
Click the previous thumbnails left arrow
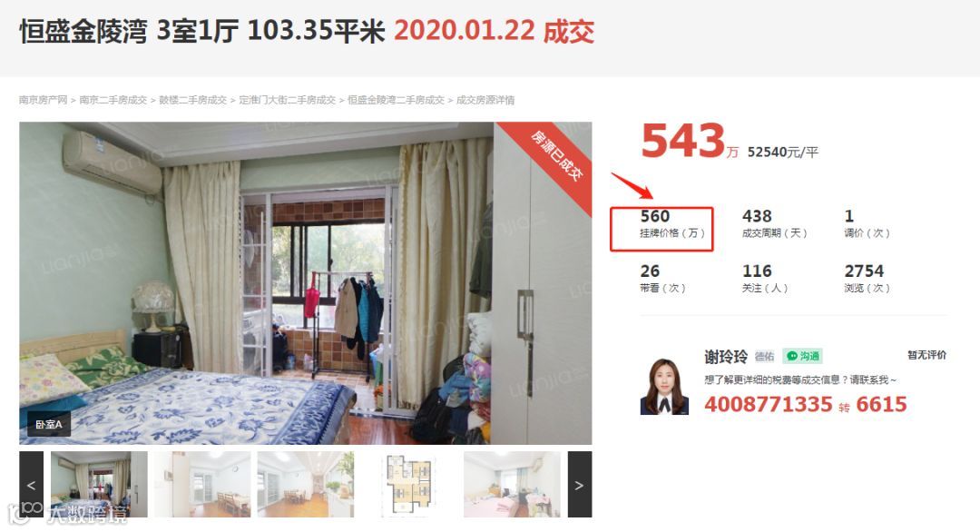coord(31,485)
